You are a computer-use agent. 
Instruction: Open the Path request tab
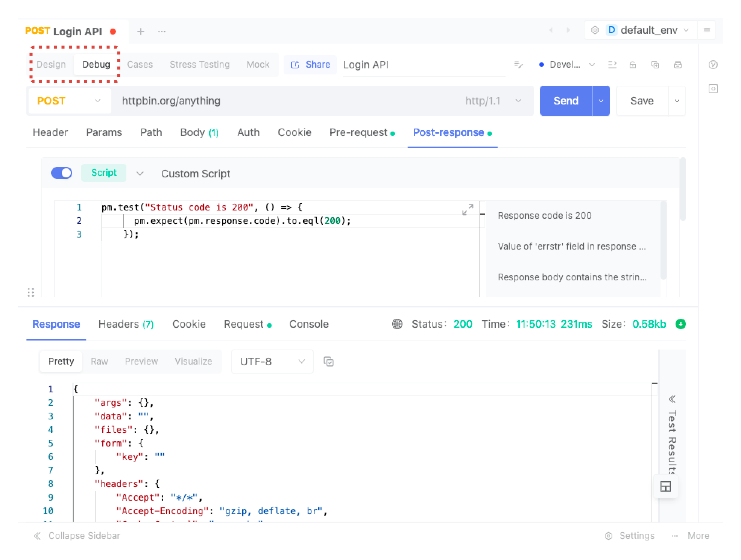pyautogui.click(x=151, y=133)
